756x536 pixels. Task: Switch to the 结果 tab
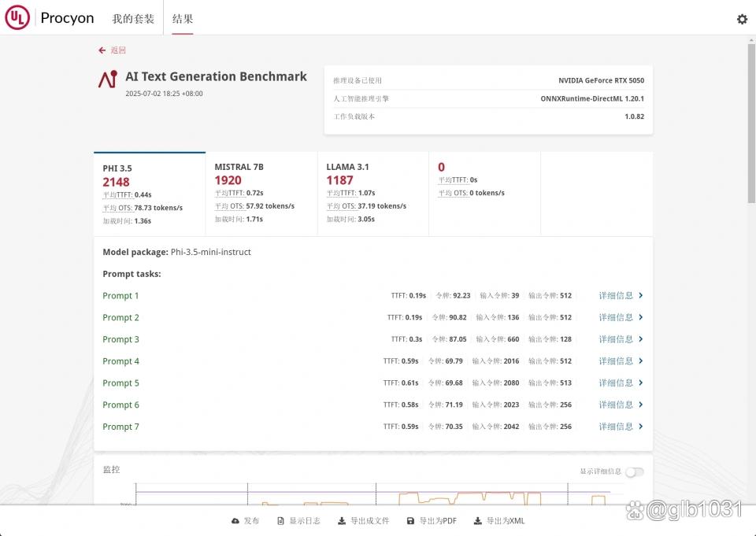pos(183,19)
